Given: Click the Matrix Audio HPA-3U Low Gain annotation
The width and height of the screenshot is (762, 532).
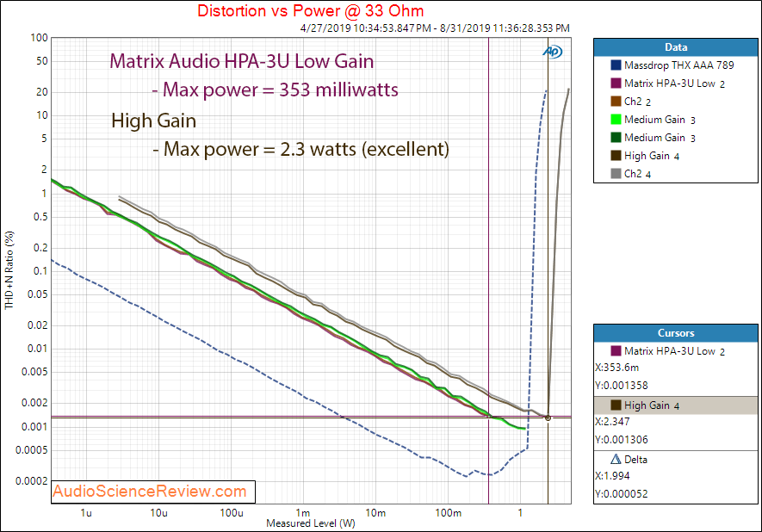Looking at the screenshot, I should coord(242,61).
